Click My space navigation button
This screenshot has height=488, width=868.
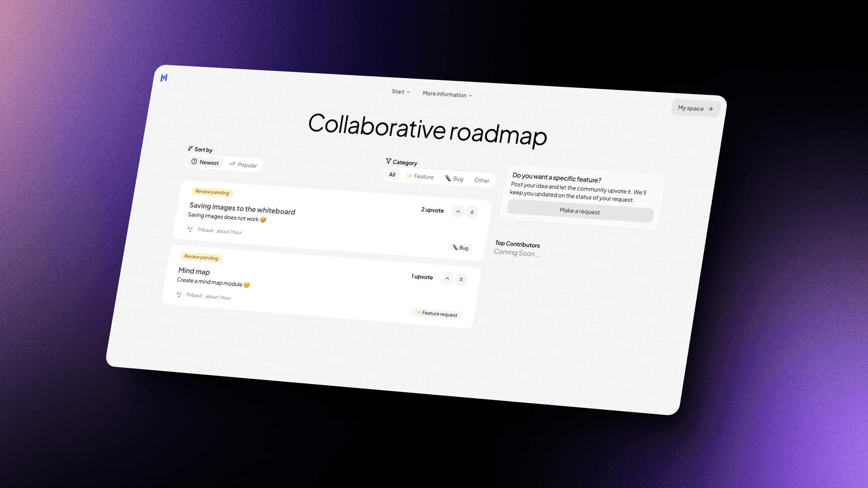tap(693, 108)
